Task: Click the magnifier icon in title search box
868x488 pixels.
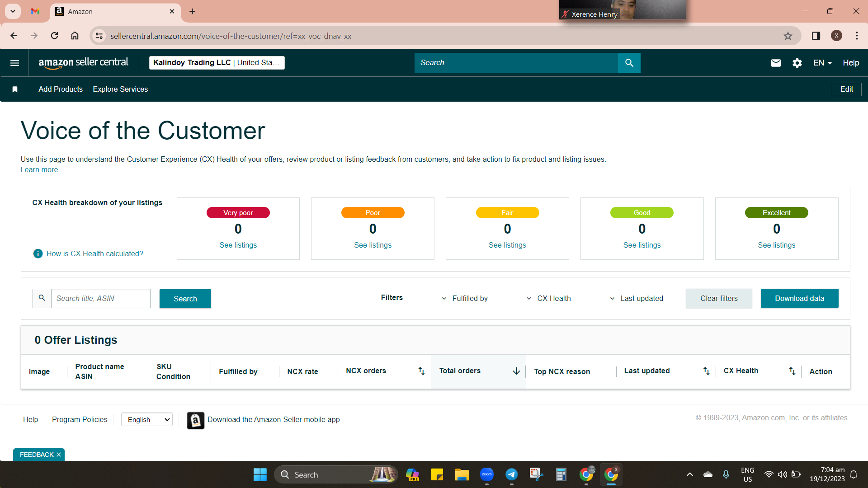Action: (42, 298)
